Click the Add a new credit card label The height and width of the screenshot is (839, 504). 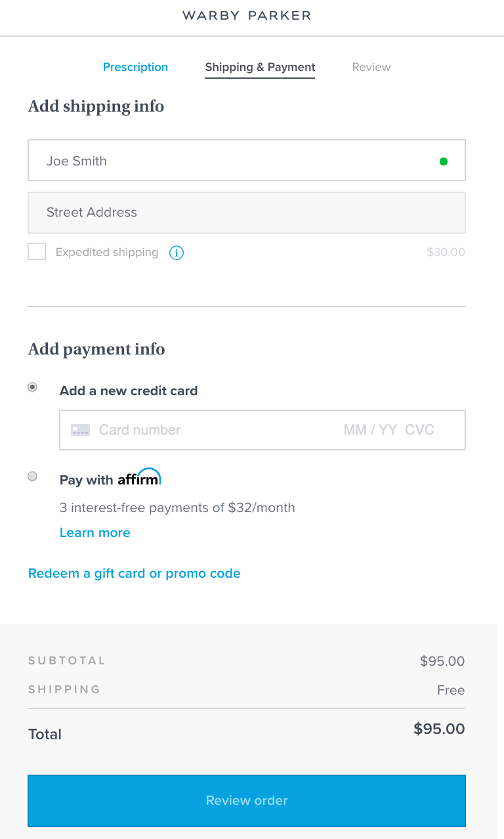pyautogui.click(x=129, y=391)
